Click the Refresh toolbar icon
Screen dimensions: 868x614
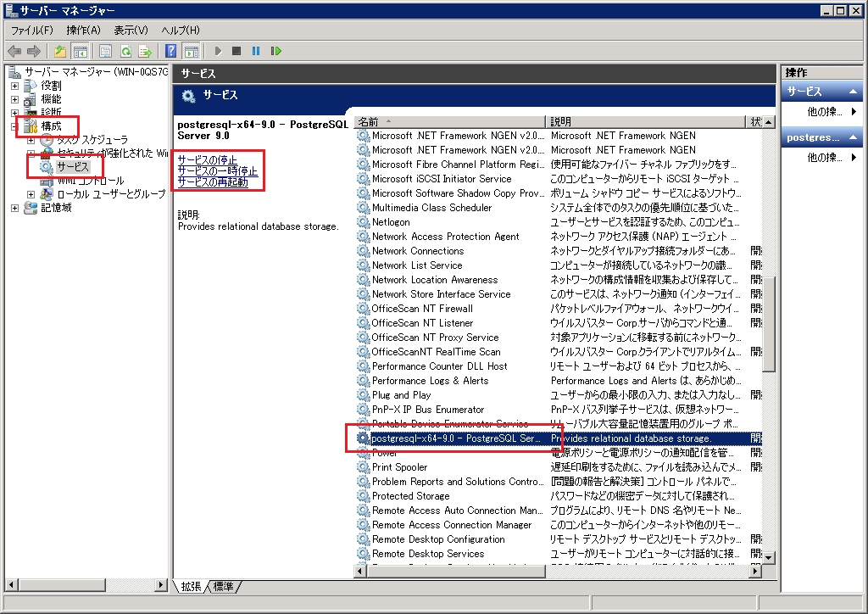pos(125,51)
